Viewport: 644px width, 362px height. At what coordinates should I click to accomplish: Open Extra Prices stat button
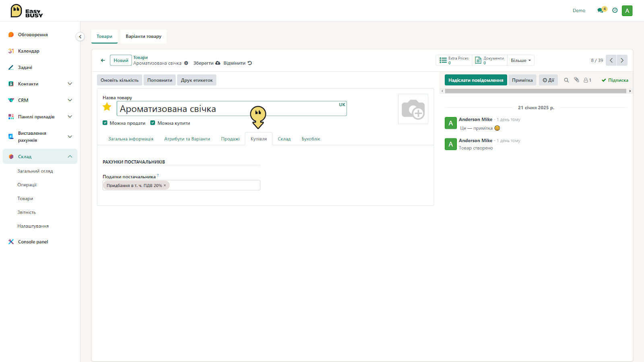[454, 60]
